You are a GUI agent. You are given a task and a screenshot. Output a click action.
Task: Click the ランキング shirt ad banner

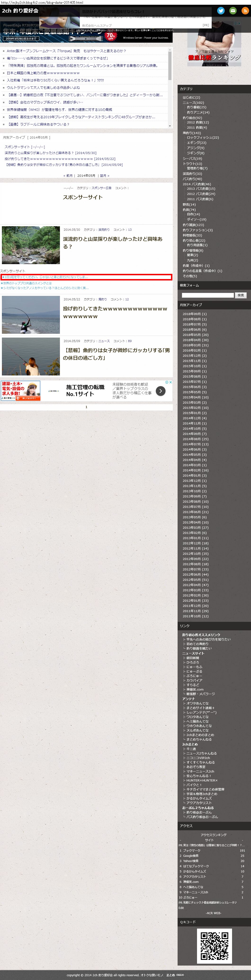[214, 44]
